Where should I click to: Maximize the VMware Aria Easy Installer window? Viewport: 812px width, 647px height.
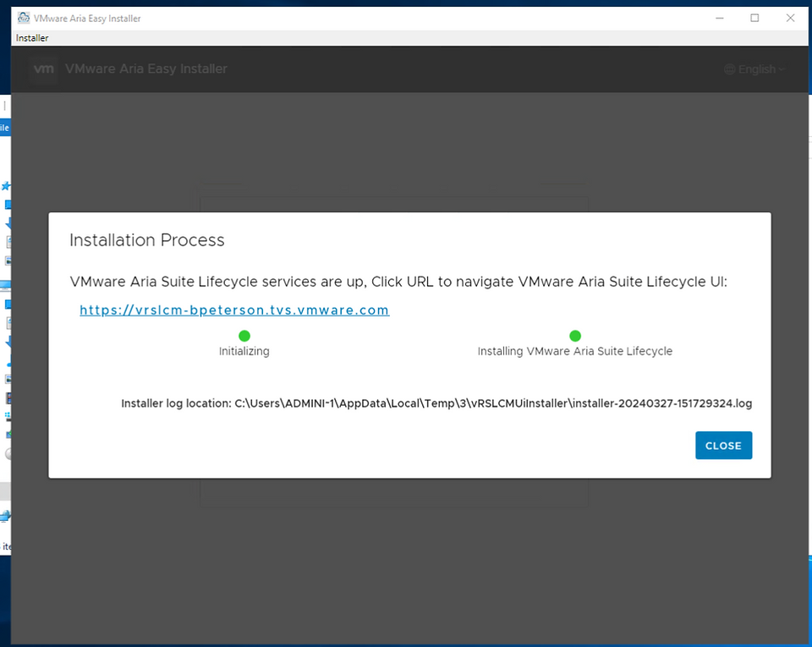pyautogui.click(x=754, y=18)
